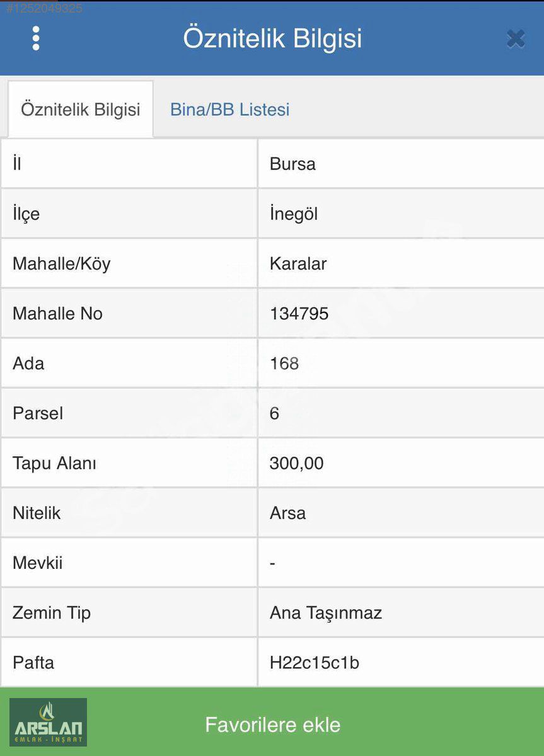The image size is (544, 756).
Task: Tap the Favorilere ekle button
Action: (x=272, y=724)
